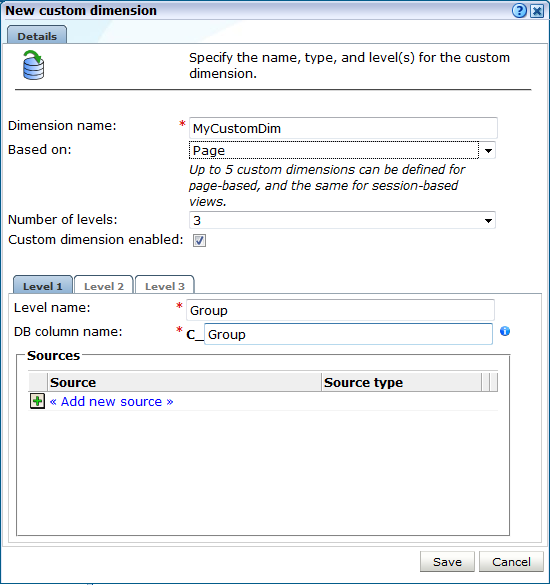
Task: Select the Level 2 tab
Action: click(104, 285)
